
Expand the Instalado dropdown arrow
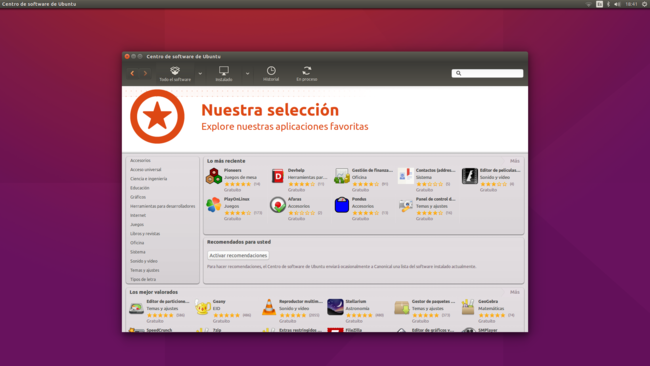click(247, 74)
